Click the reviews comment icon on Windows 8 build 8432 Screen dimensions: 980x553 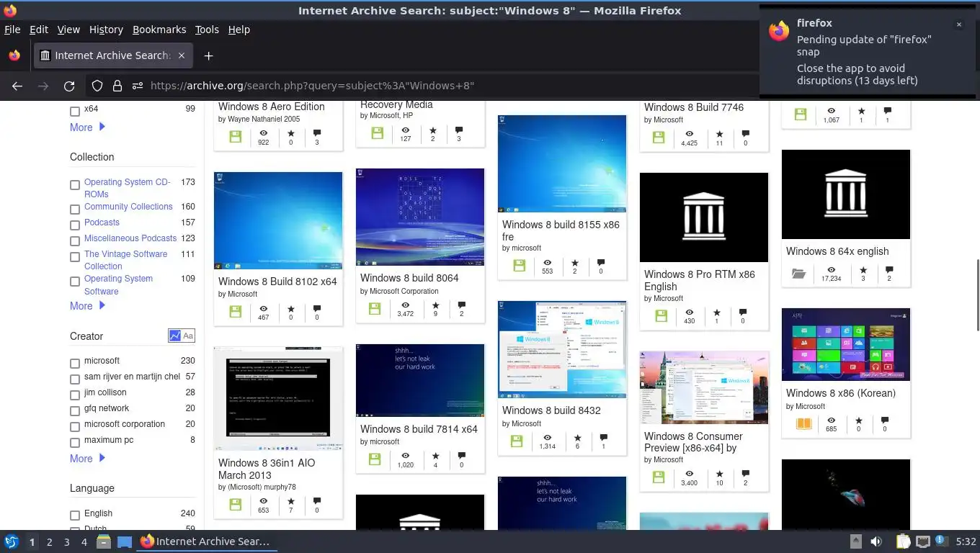(603, 437)
